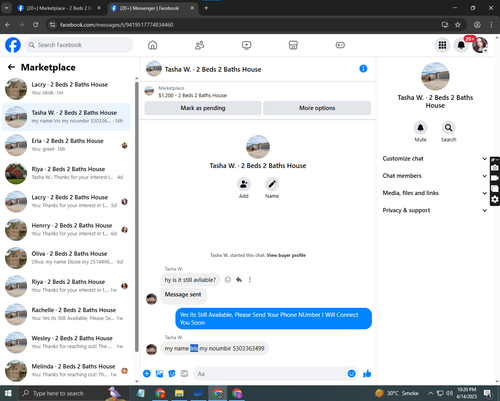Click the Search Facebook field

[x=79, y=45]
